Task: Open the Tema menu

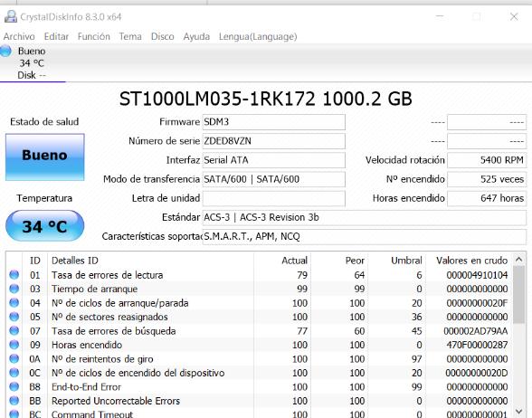Action: pyautogui.click(x=130, y=36)
